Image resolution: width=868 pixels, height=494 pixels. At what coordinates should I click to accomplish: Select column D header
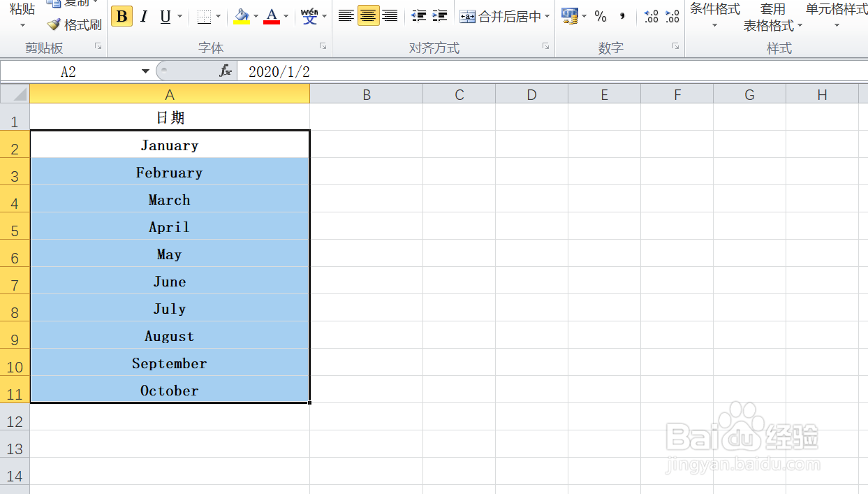click(531, 94)
